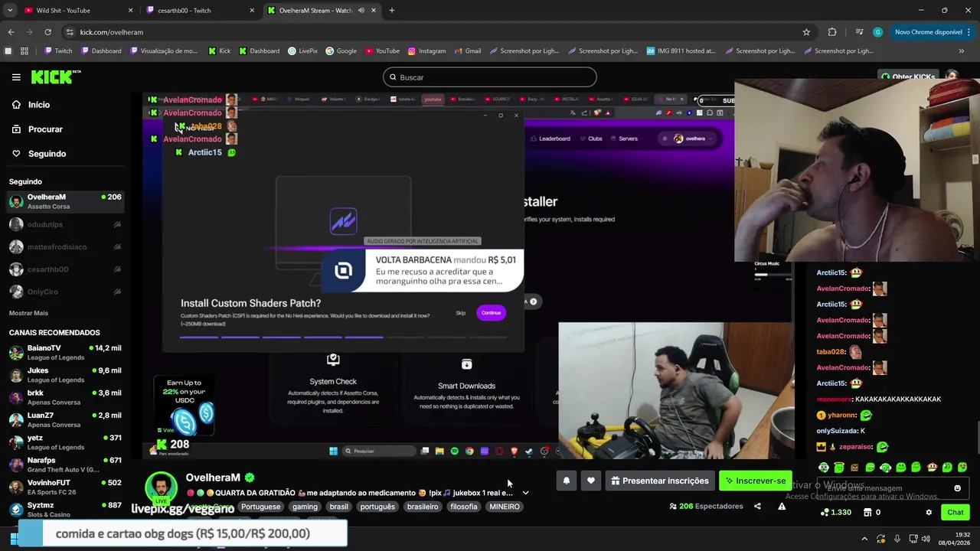This screenshot has width=980, height=551.
Task: Open the LivePix bookmark
Action: pos(302,51)
